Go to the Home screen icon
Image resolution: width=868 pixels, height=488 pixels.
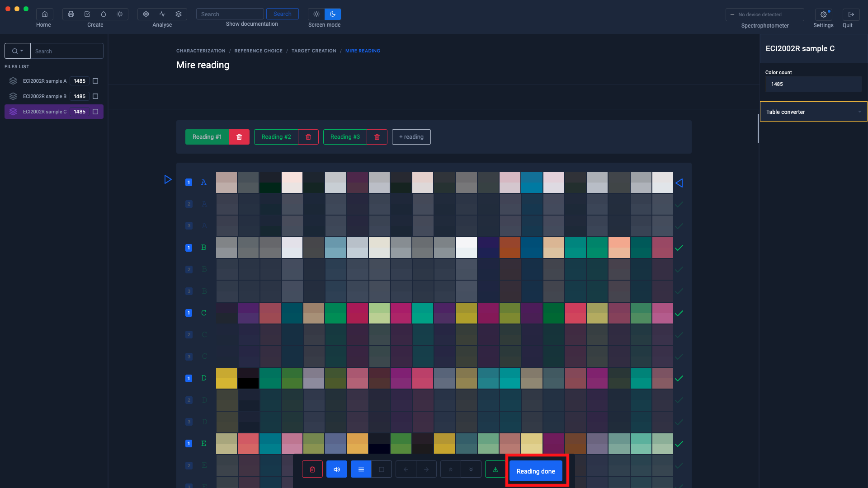(45, 14)
